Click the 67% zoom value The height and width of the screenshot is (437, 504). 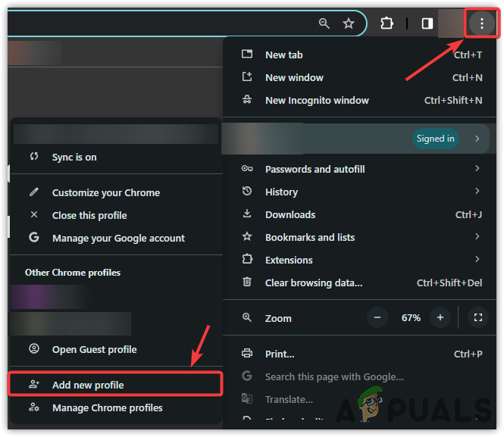pyautogui.click(x=411, y=318)
